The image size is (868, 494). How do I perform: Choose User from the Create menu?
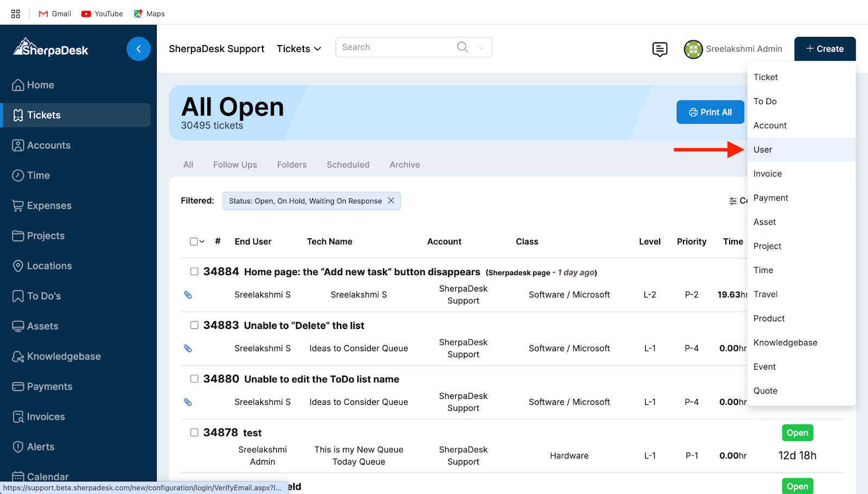(x=763, y=150)
